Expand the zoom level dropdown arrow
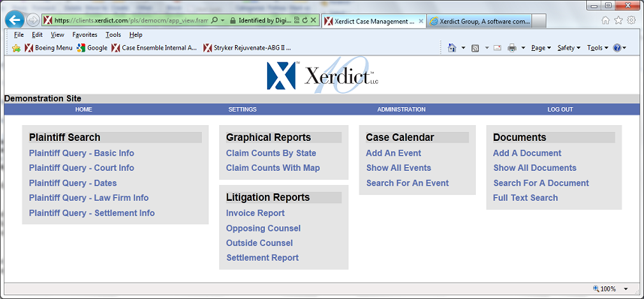The image size is (644, 299). (x=625, y=289)
